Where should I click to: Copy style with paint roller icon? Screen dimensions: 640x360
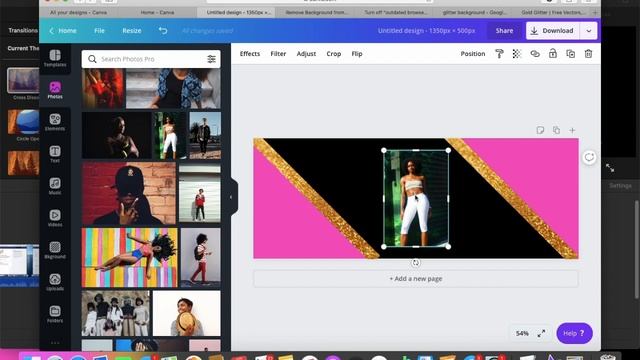point(499,54)
